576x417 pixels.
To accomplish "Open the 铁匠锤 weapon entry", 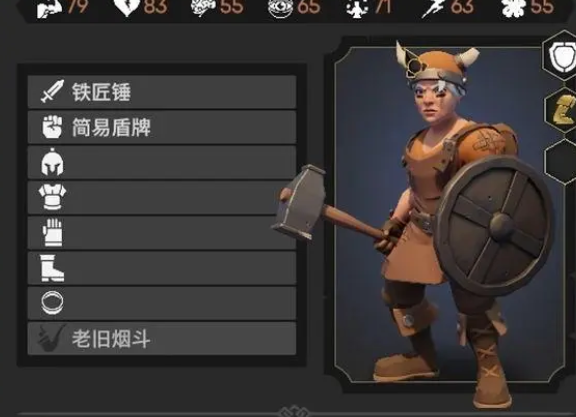I will pyautogui.click(x=162, y=92).
